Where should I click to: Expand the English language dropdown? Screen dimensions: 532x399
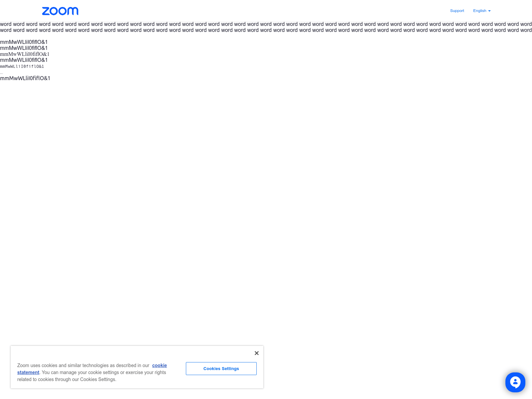point(482,11)
